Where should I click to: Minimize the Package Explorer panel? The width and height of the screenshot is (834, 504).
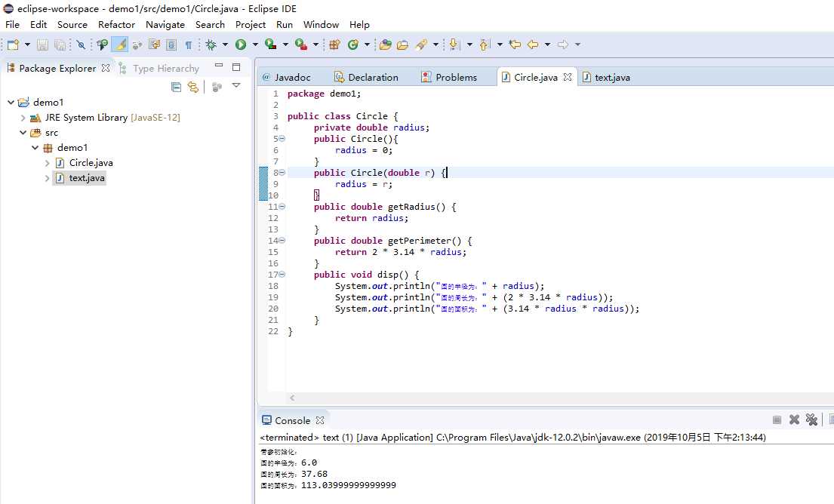tap(219, 66)
